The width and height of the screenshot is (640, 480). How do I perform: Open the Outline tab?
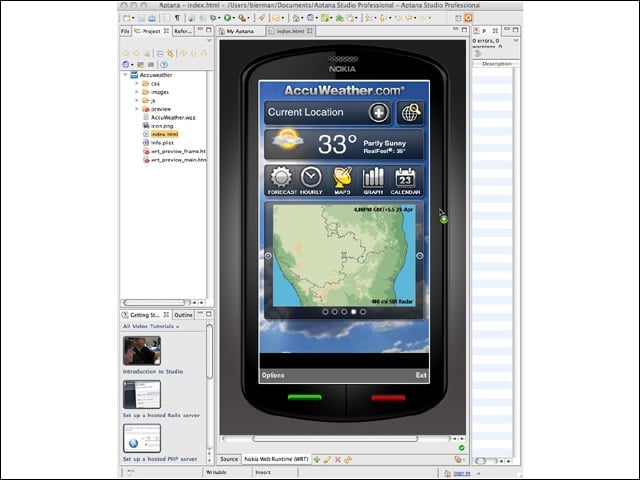183,315
